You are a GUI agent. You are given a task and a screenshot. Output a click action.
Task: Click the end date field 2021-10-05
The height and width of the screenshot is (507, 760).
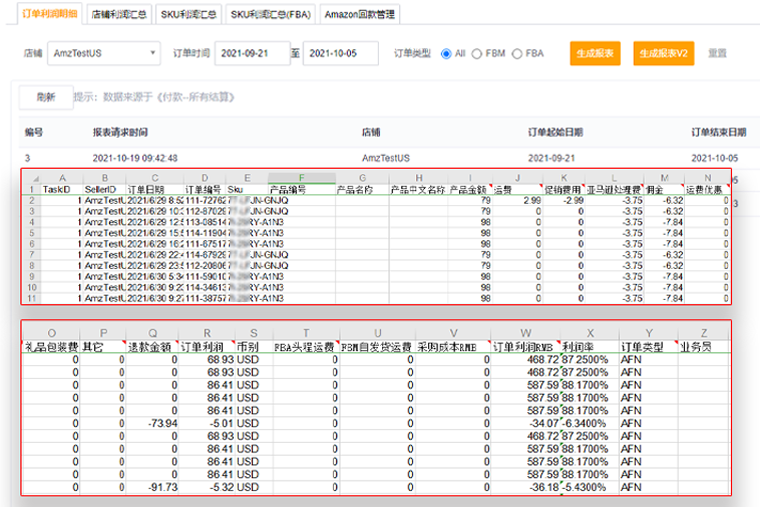(340, 54)
